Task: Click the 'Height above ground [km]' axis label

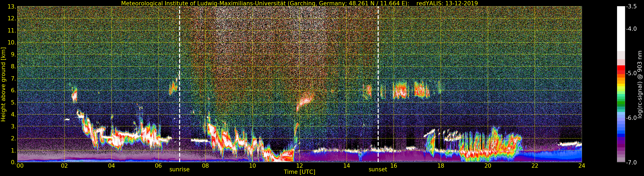Action: click(x=3, y=84)
